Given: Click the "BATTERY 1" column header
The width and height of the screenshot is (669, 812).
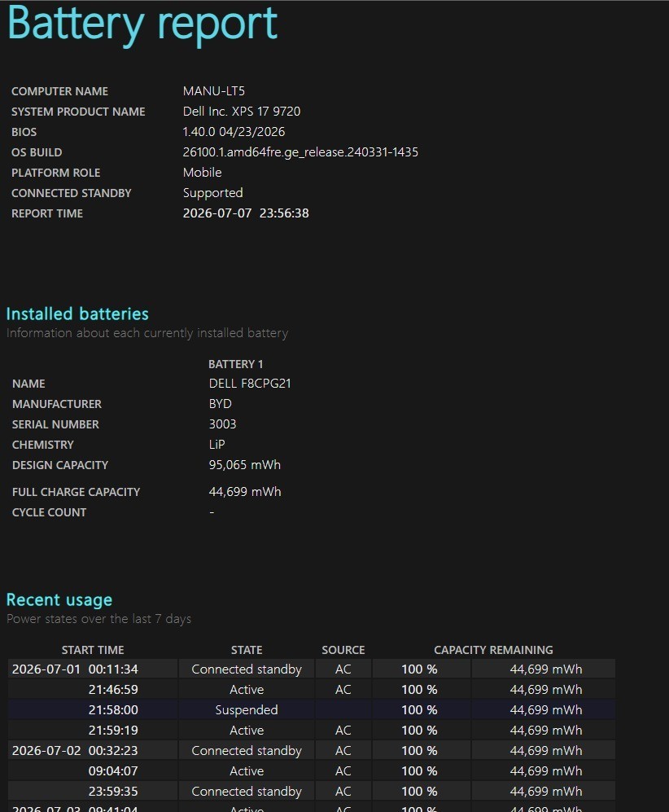Looking at the screenshot, I should click(x=235, y=364).
